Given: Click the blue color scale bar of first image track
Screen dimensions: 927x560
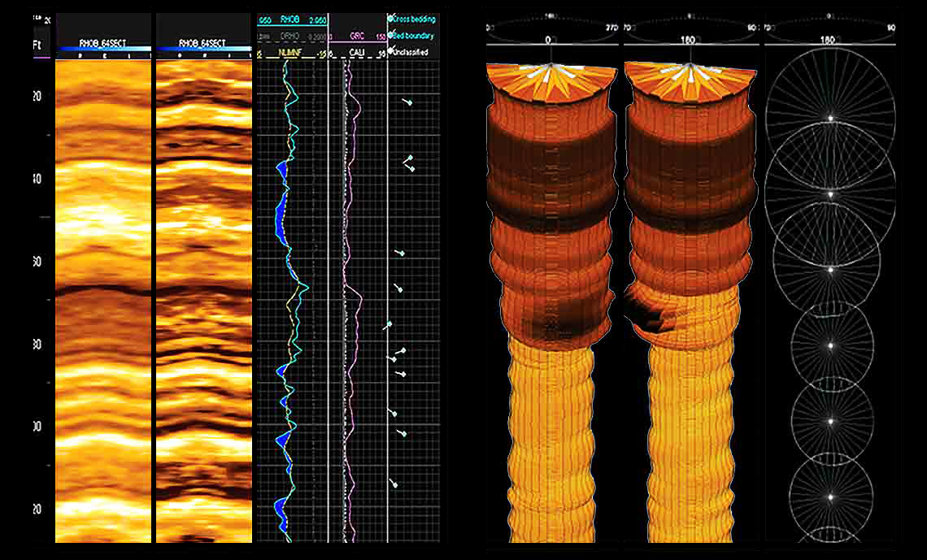Looking at the screenshot, I should tap(102, 50).
